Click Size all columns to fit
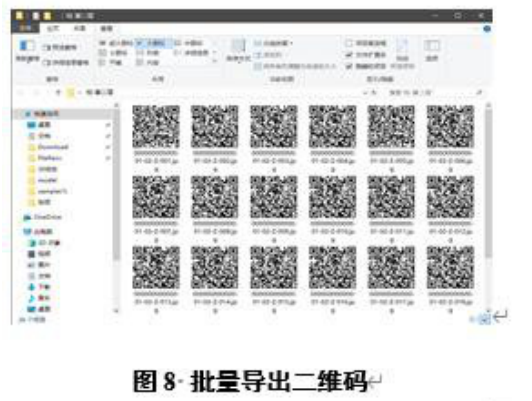This screenshot has height=401, width=532. (x=295, y=66)
